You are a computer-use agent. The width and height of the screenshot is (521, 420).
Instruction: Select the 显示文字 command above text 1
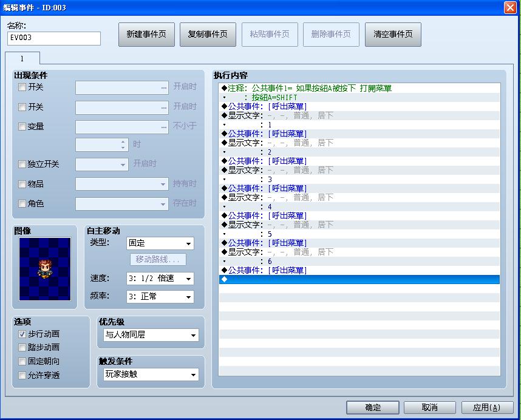[359, 115]
